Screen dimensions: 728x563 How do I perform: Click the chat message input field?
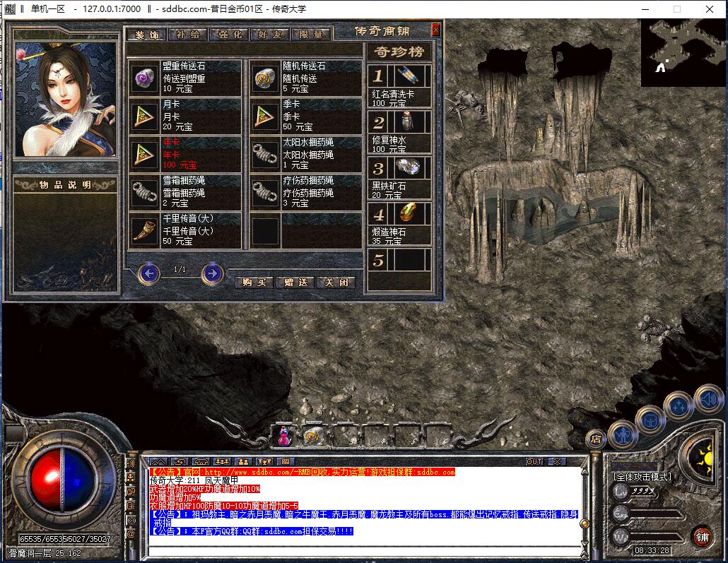365,551
